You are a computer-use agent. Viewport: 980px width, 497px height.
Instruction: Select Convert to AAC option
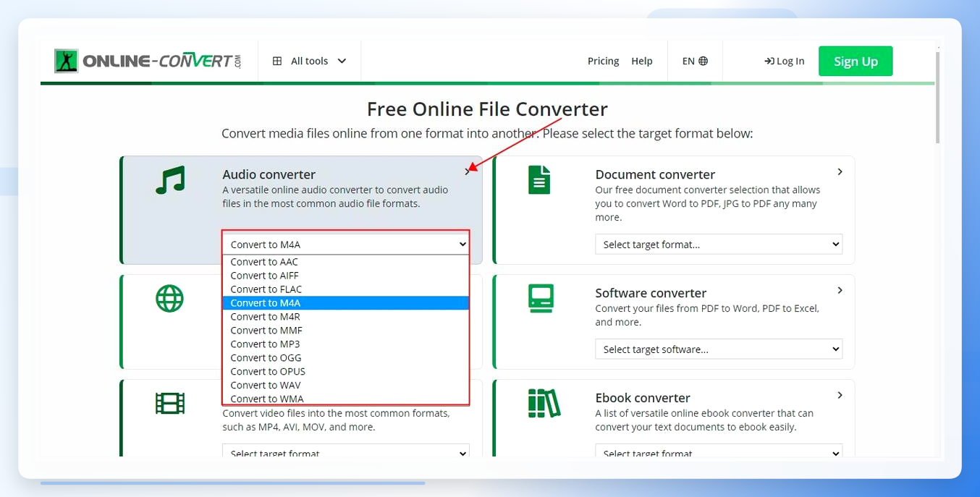346,262
